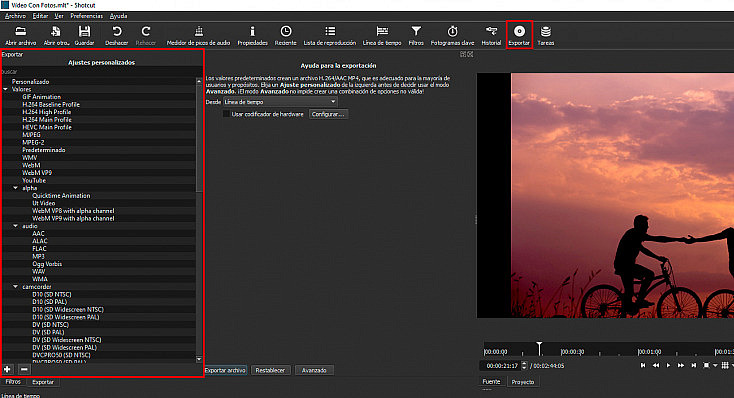This screenshot has height=398, width=734.
Task: Collapse the camcorder presets group
Action: click(15, 287)
